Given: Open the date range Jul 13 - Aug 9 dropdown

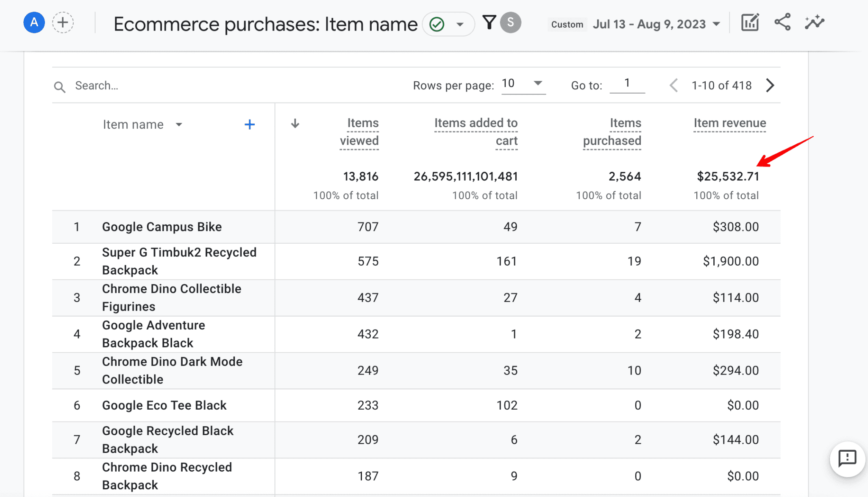Looking at the screenshot, I should pyautogui.click(x=656, y=24).
